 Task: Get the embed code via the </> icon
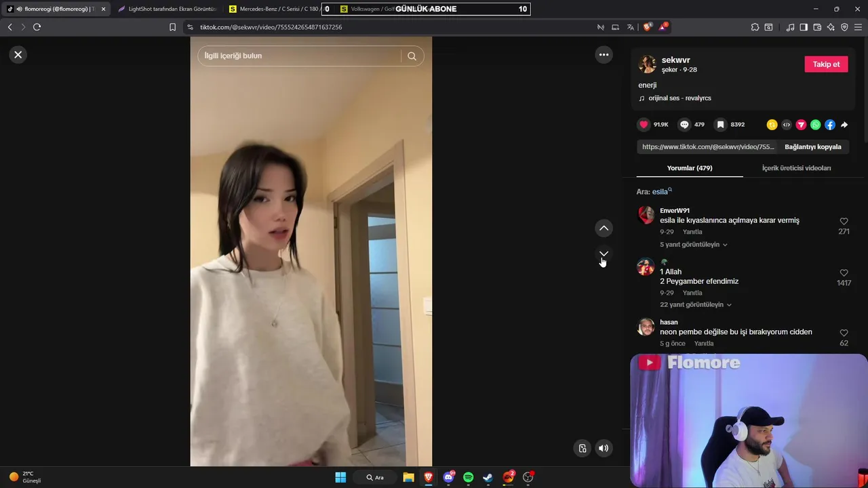tap(786, 125)
